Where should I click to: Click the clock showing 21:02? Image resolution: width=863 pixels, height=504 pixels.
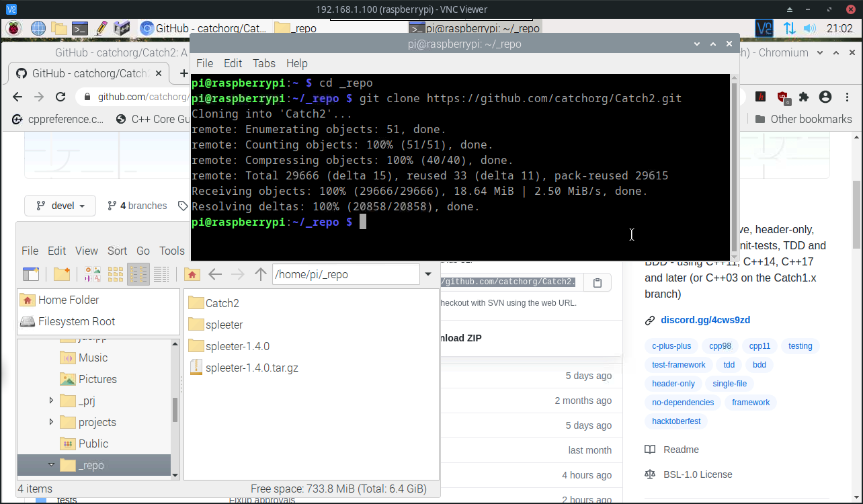[x=839, y=29]
